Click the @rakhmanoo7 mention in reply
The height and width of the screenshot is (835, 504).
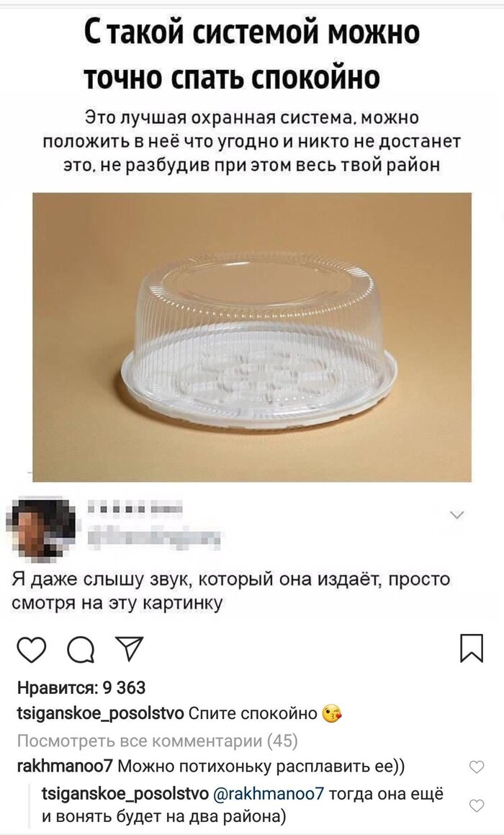click(269, 794)
